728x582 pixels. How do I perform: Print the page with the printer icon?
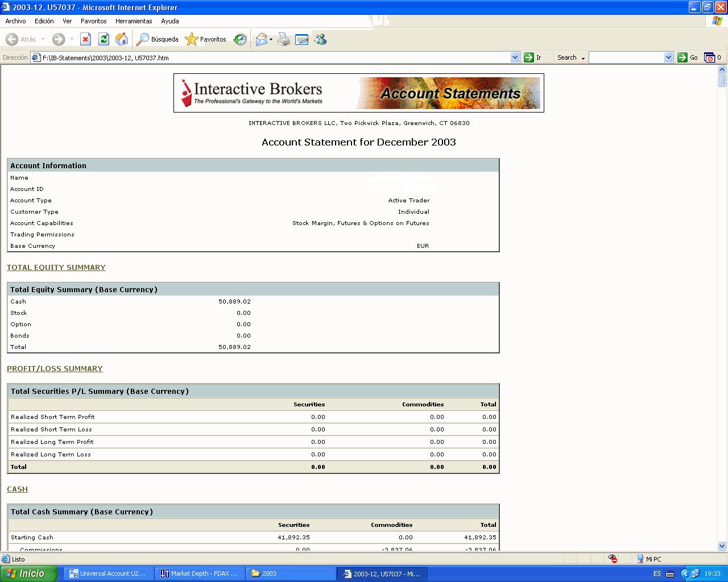pos(284,39)
